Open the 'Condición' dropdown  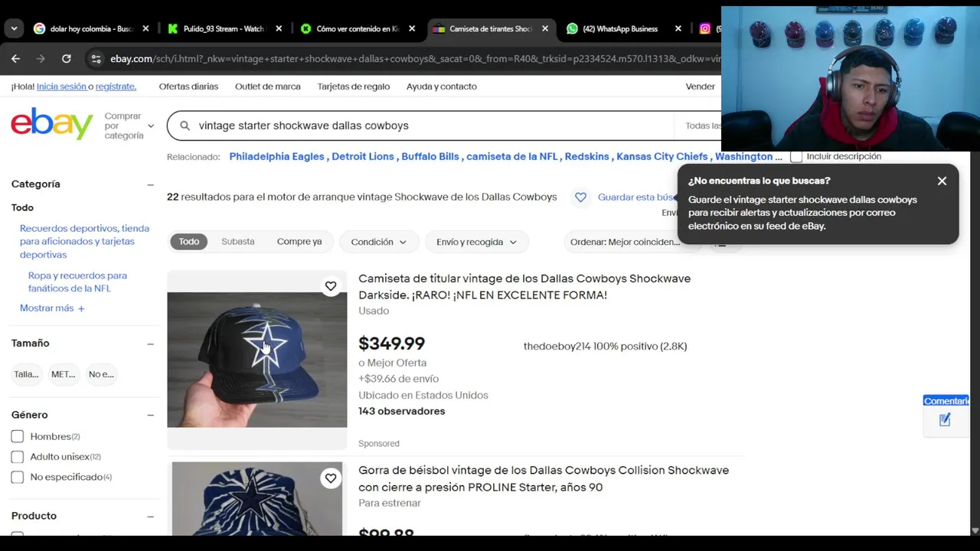(379, 242)
